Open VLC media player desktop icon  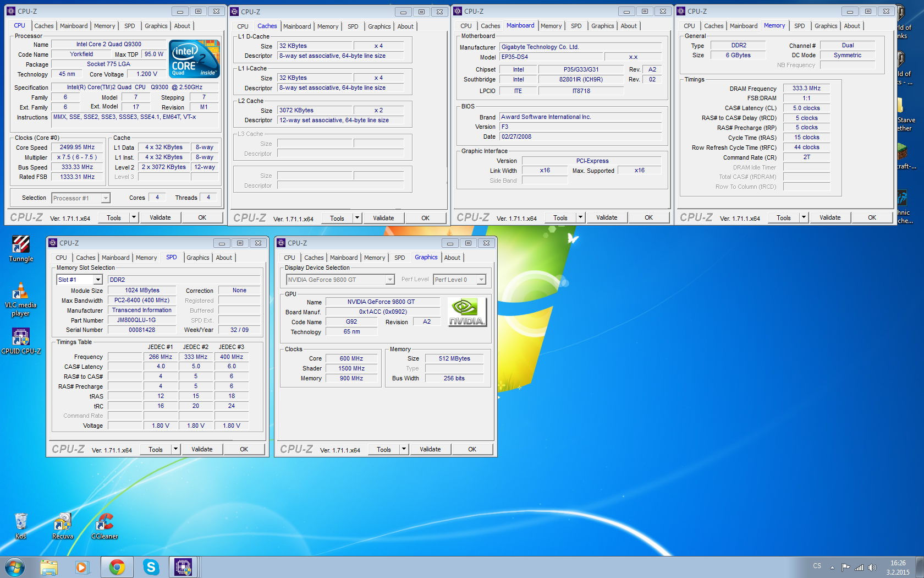20,299
